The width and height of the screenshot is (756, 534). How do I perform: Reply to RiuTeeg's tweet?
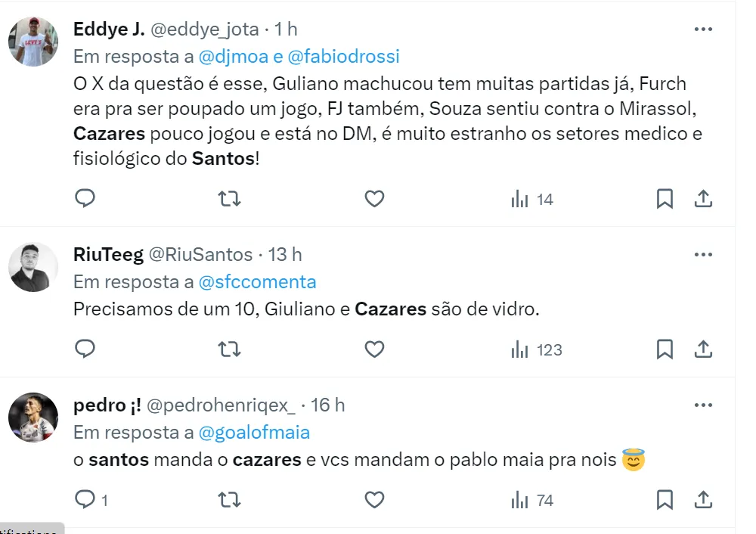point(85,349)
